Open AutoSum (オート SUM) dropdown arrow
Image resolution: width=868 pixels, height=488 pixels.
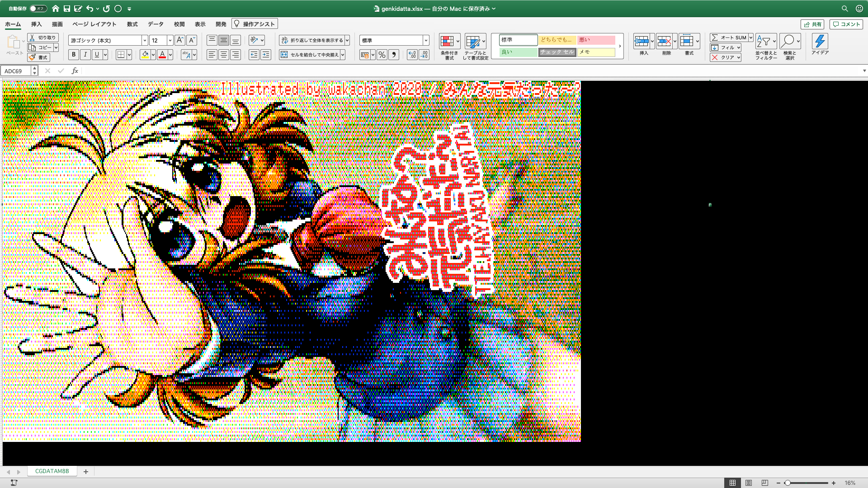click(x=751, y=38)
